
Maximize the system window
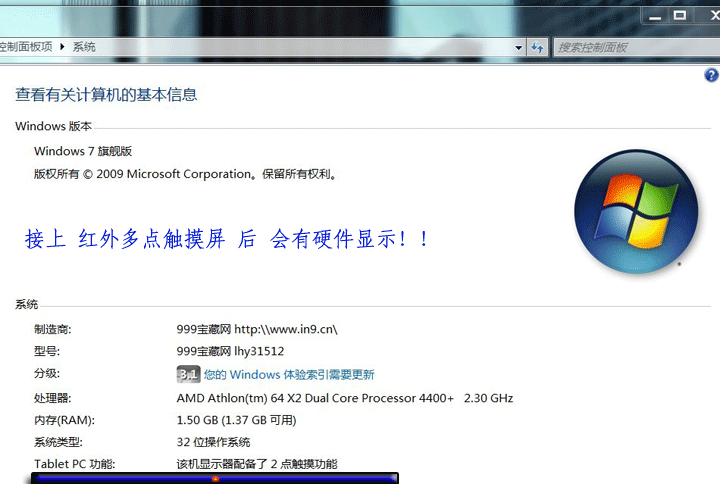point(680,16)
